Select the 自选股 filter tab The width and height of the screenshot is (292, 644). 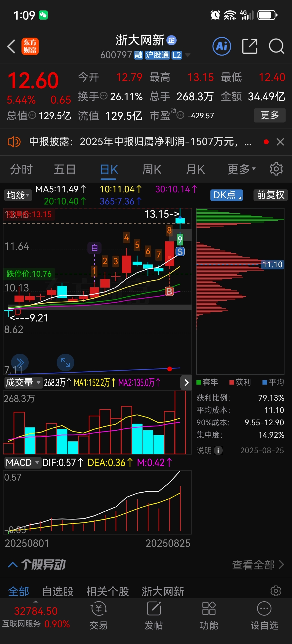[58, 591]
